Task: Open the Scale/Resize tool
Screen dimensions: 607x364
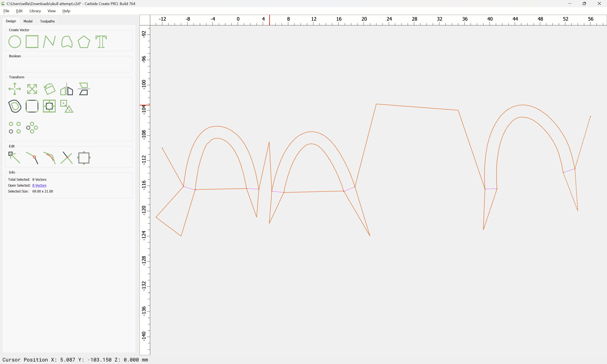Action: coord(32,89)
